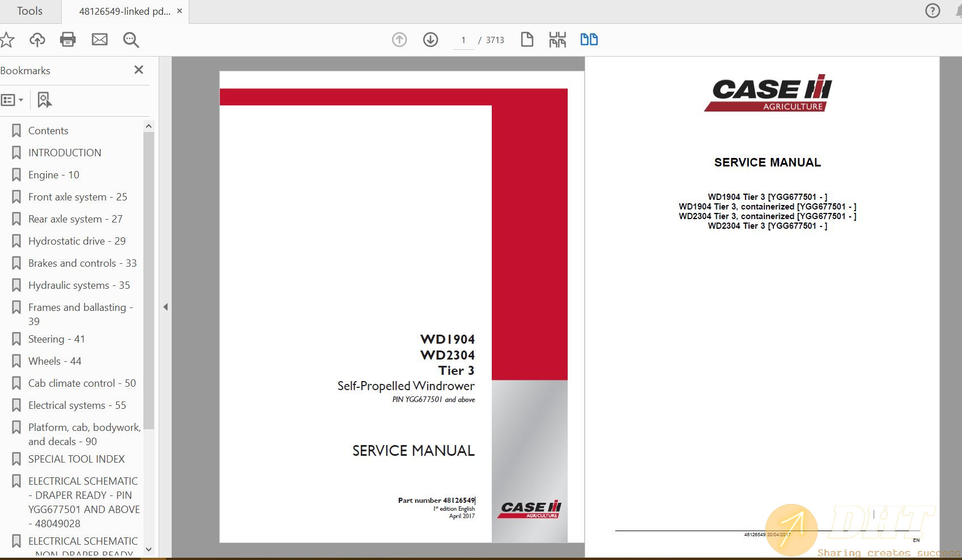
Task: Enable scrolling page view icon
Action: click(557, 40)
